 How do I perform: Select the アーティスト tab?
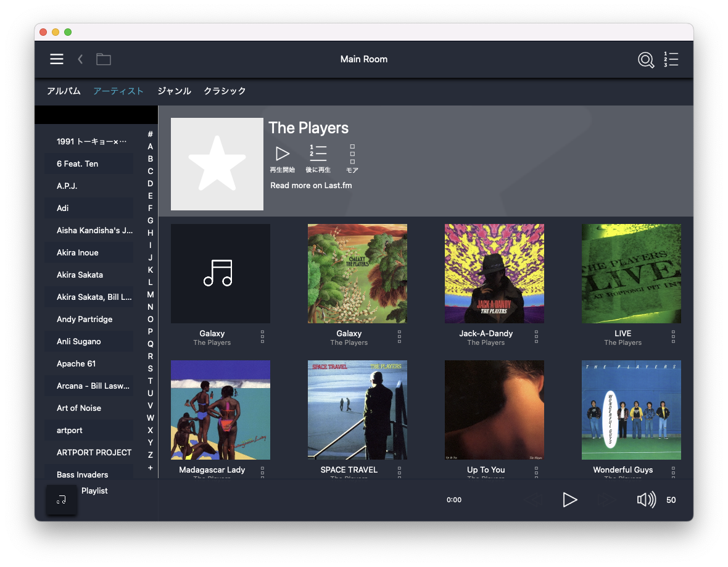118,91
